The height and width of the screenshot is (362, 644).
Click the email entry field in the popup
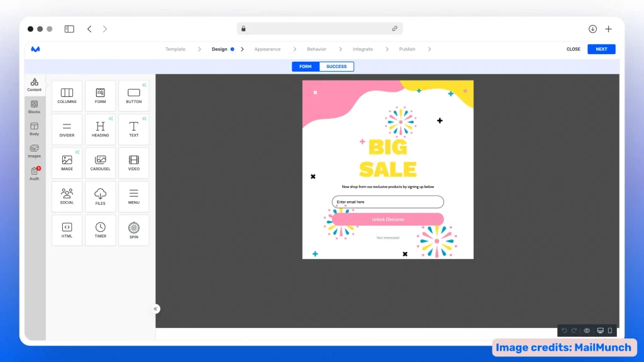[x=387, y=202]
